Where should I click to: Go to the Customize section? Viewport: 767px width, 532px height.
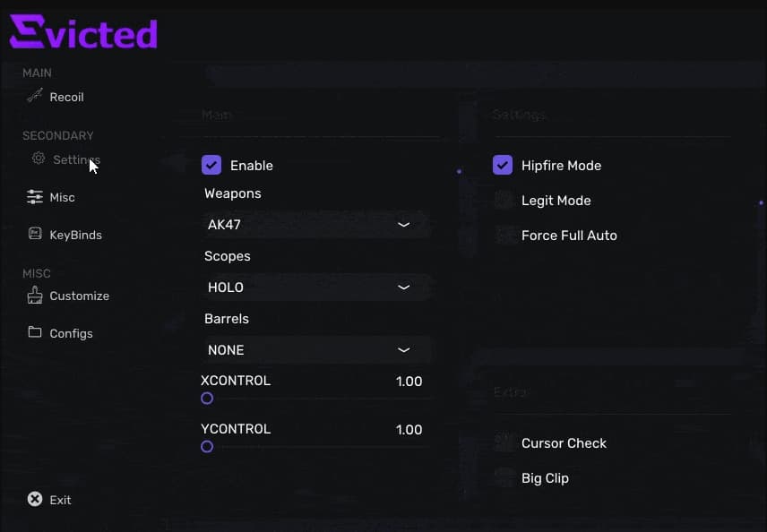[x=79, y=296]
